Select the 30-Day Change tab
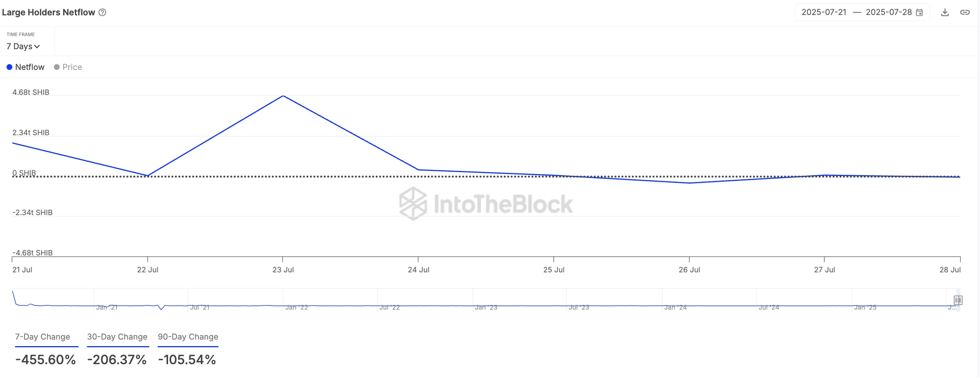This screenshot has width=980, height=378. point(117,337)
